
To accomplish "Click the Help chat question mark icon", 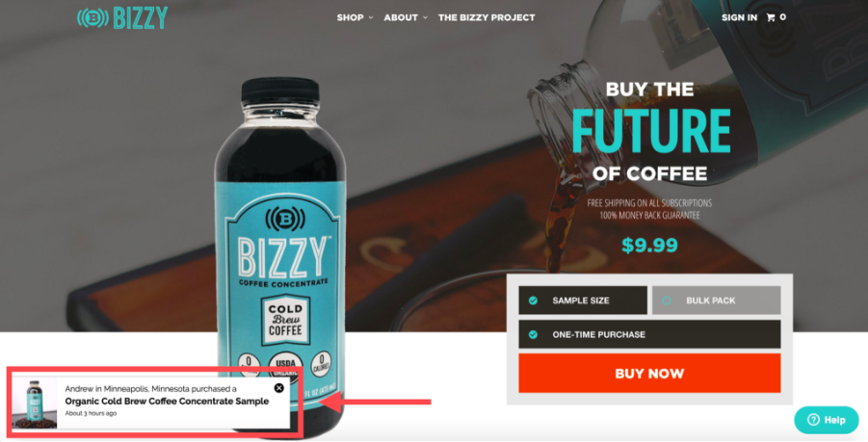I will [x=813, y=420].
